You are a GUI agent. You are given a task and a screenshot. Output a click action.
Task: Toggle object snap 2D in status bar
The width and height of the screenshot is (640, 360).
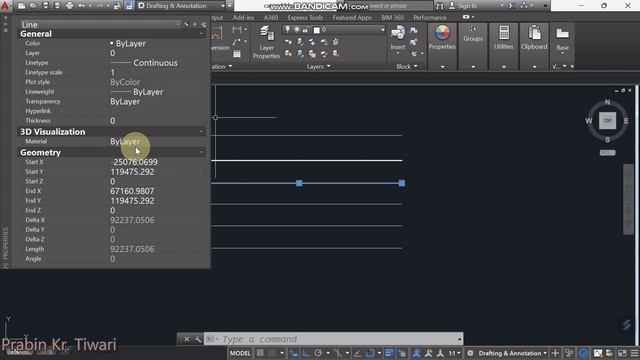pyautogui.click(x=370, y=353)
